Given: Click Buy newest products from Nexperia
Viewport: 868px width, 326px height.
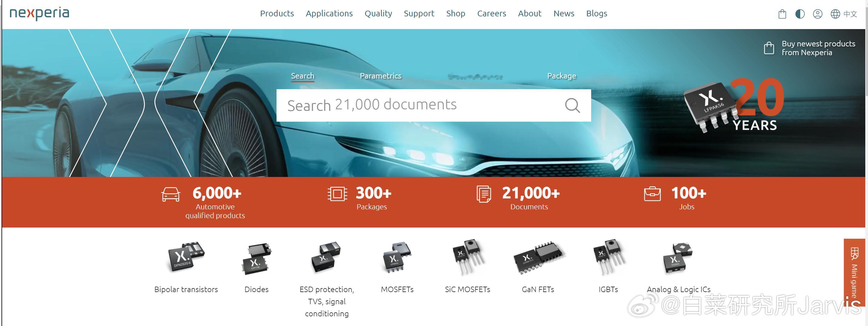Looking at the screenshot, I should click(x=818, y=48).
